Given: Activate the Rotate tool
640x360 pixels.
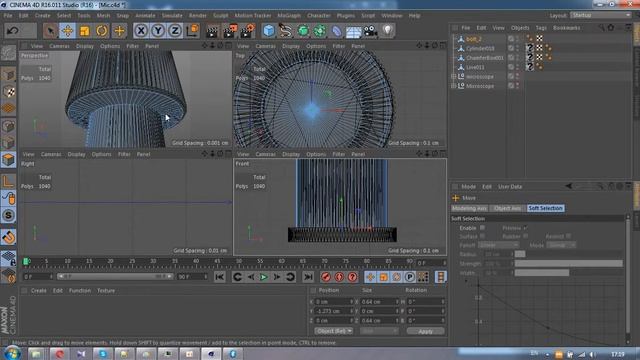Looking at the screenshot, I should pos(102,31).
